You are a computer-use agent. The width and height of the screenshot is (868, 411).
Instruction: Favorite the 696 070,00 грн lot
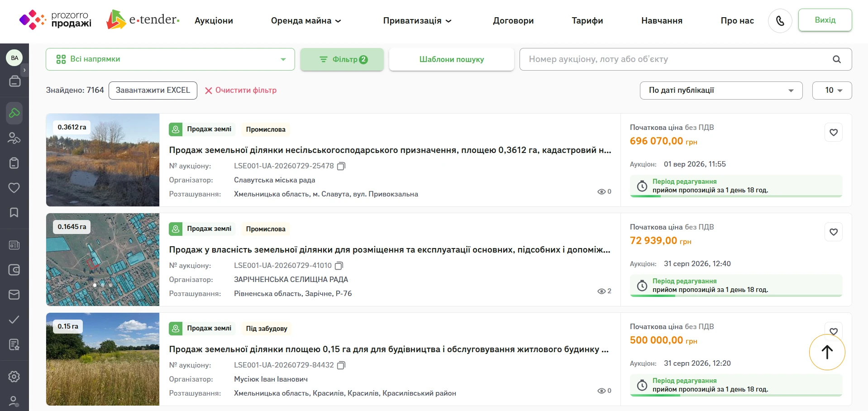834,133
